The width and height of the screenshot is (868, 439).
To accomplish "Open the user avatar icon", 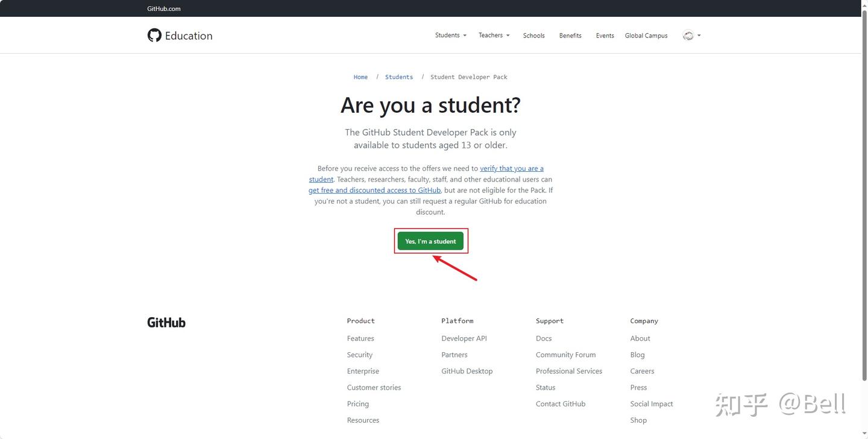I will coord(688,36).
